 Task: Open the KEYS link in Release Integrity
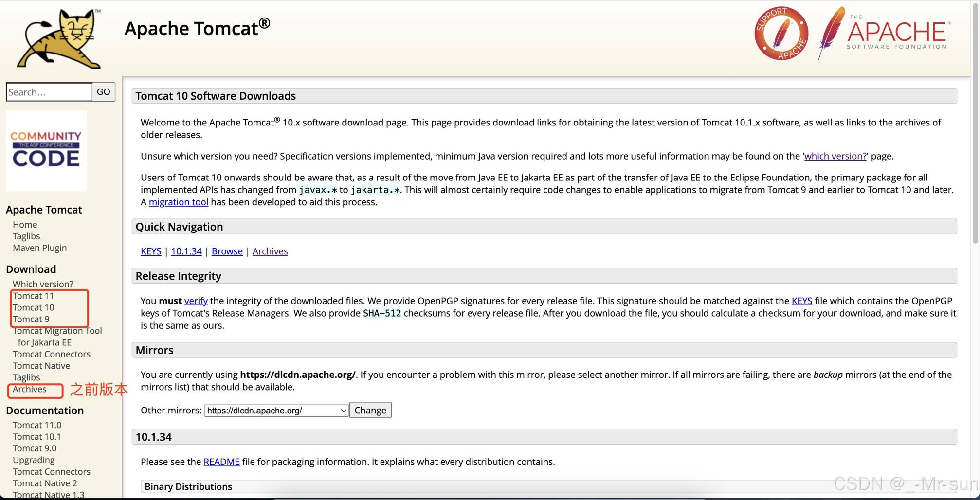(802, 301)
